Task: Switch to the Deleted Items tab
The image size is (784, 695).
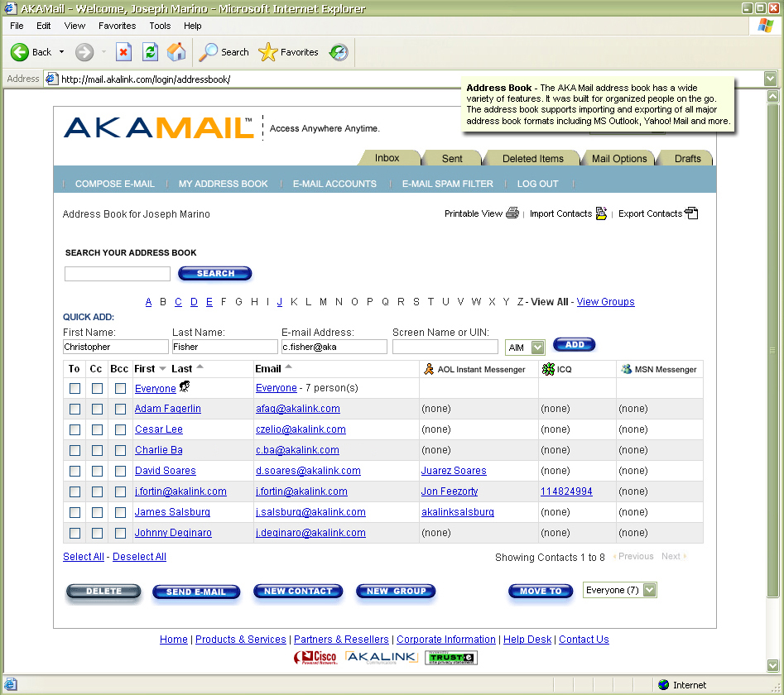Action: tap(532, 157)
